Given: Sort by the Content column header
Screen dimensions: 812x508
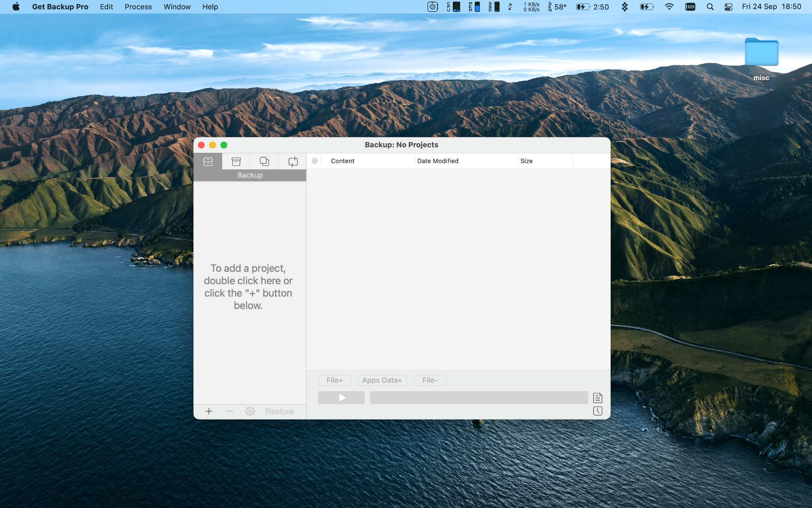Looking at the screenshot, I should coord(343,161).
